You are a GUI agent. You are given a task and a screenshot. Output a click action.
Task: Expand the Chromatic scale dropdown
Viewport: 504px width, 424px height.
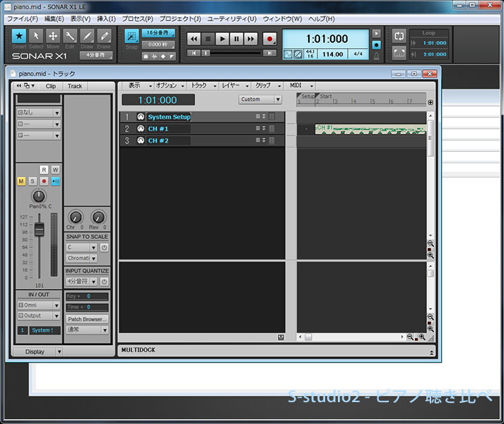81,259
